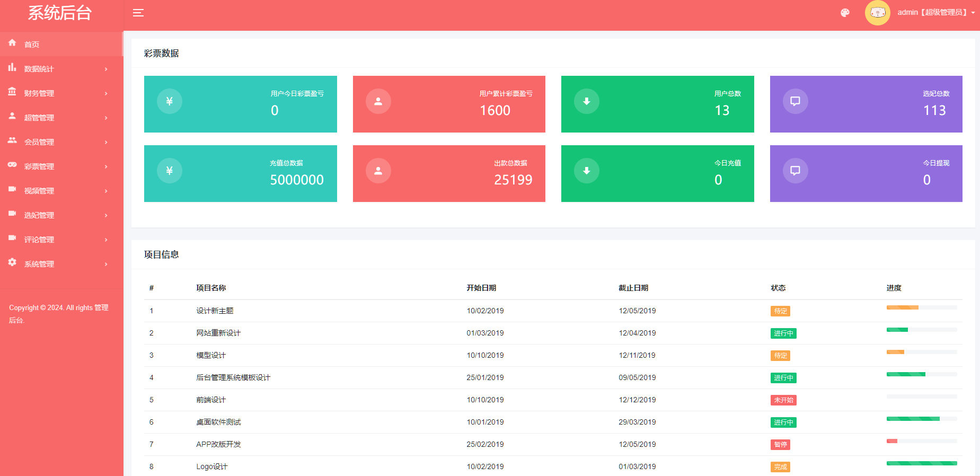Viewport: 980px width, 476px height.
Task: Click the bar chart icon for 数据统计
Action: (x=12, y=67)
